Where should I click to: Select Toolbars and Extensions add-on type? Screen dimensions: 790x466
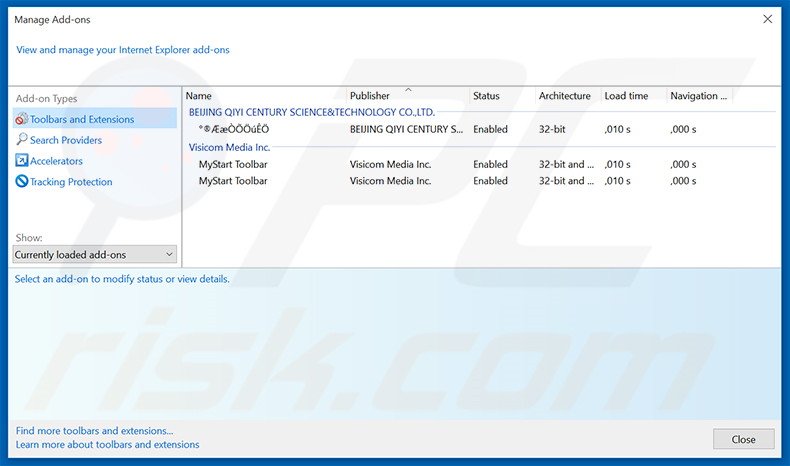point(95,119)
